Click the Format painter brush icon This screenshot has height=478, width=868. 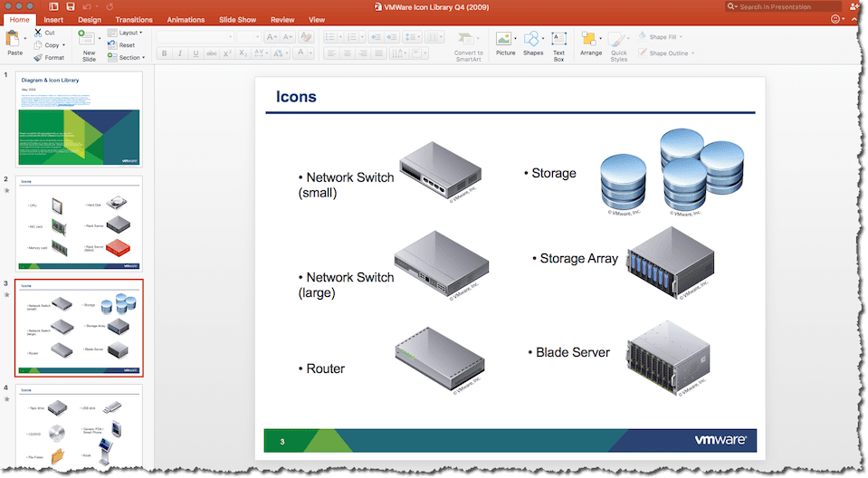tap(38, 57)
